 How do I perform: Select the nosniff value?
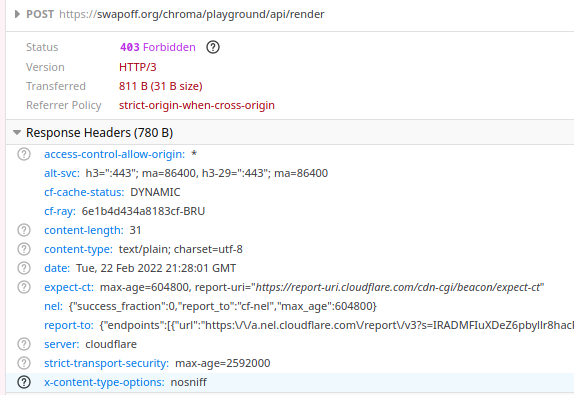pyautogui.click(x=189, y=383)
